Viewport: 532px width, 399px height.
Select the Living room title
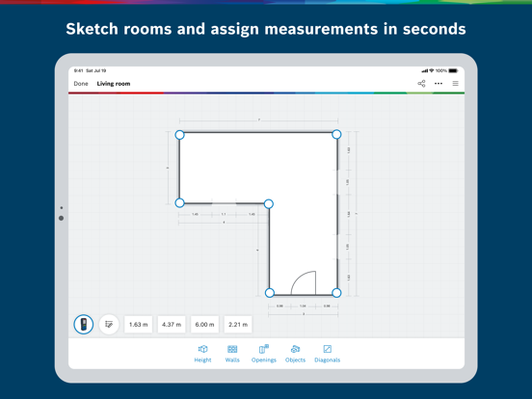tap(114, 84)
